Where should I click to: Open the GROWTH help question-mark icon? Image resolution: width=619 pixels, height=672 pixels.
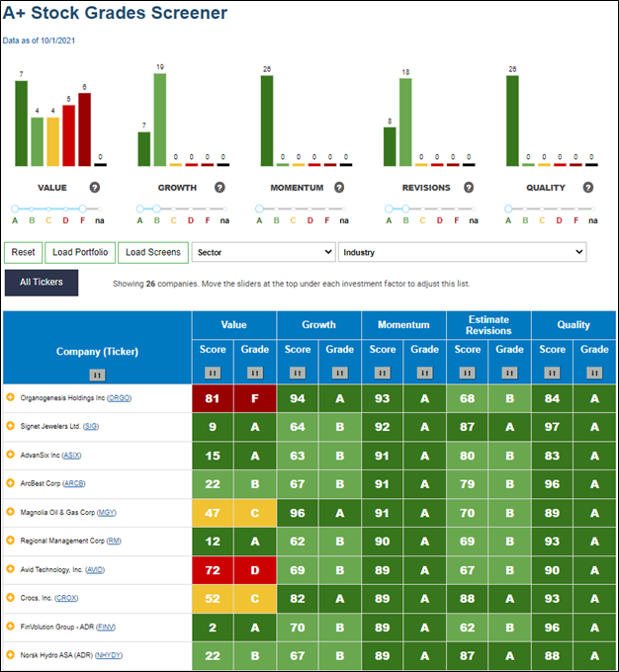pos(220,188)
